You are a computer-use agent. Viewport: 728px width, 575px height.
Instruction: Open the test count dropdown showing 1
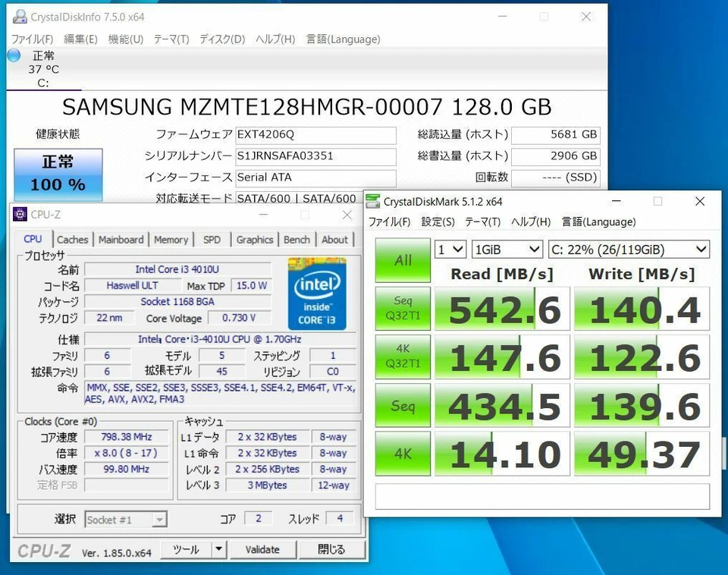coord(450,250)
